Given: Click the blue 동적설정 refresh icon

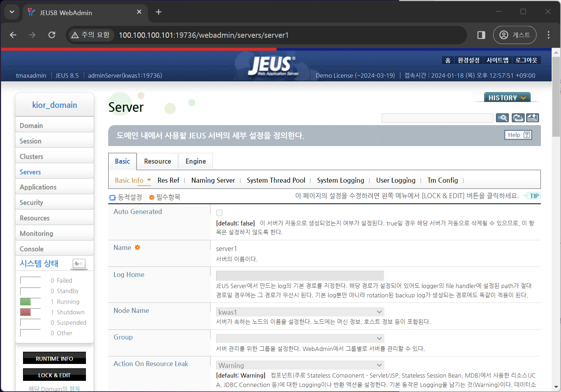Looking at the screenshot, I should tap(112, 197).
